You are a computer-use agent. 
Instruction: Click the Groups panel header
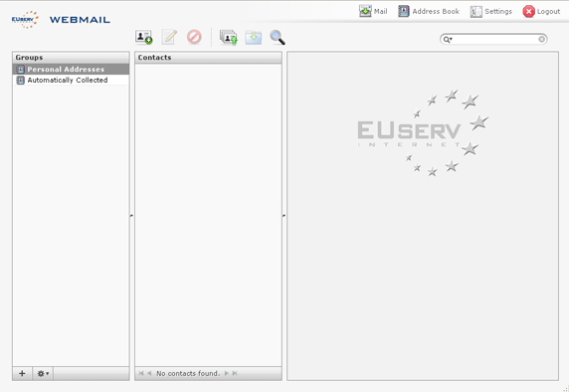(71, 58)
